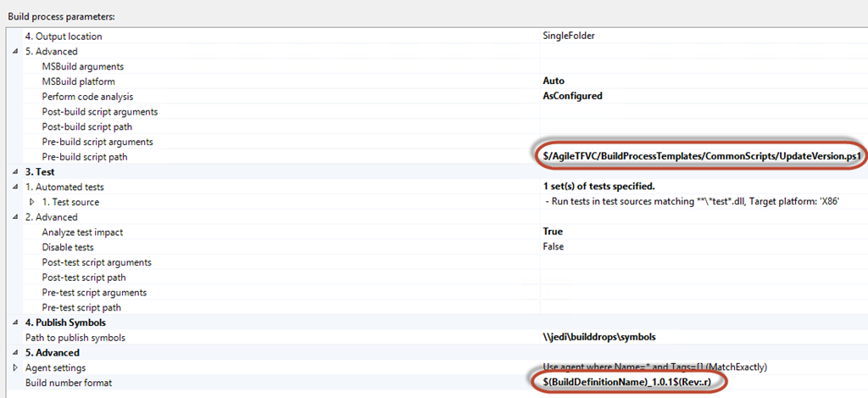This screenshot has height=398, width=868.
Task: Toggle Disable tests 'False' value
Action: click(554, 247)
